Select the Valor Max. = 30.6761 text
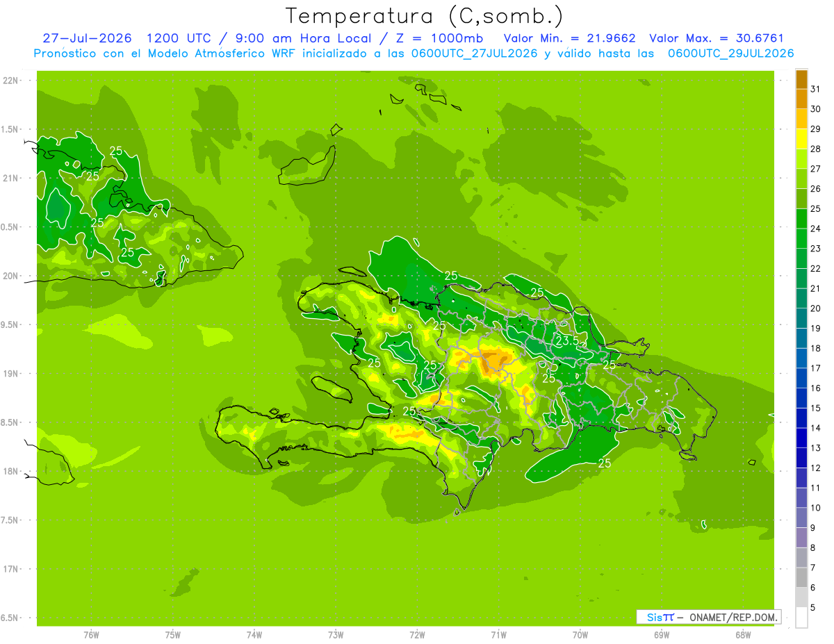This screenshot has height=644, width=834. (x=717, y=38)
